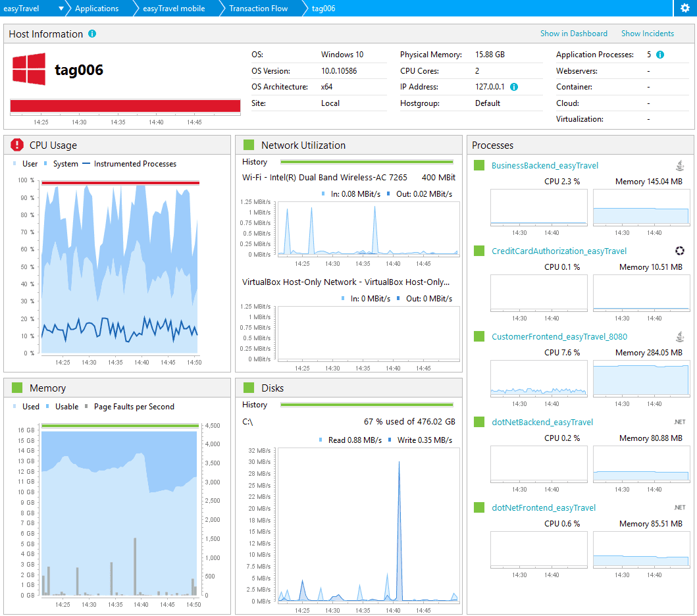Click the '67 % used of 476.02 GB' text

tap(409, 422)
